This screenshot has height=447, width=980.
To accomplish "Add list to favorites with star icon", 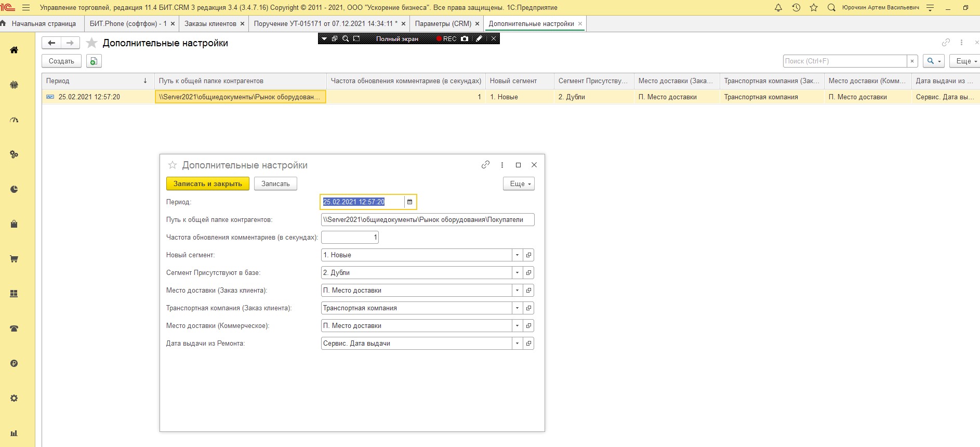I will click(x=91, y=43).
